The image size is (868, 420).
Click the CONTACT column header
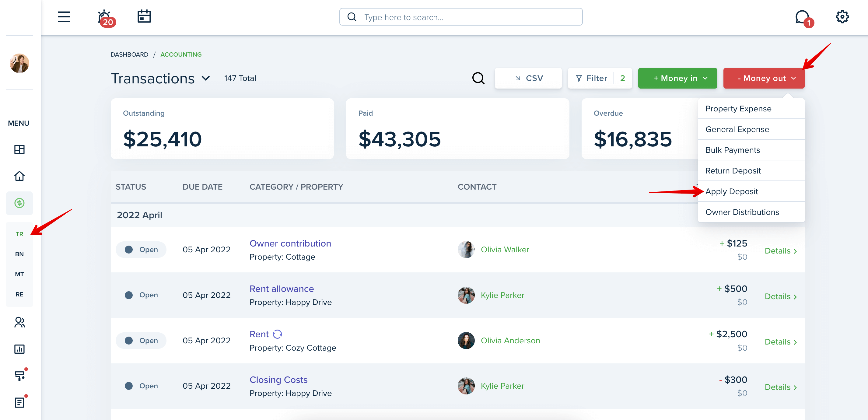pos(477,187)
